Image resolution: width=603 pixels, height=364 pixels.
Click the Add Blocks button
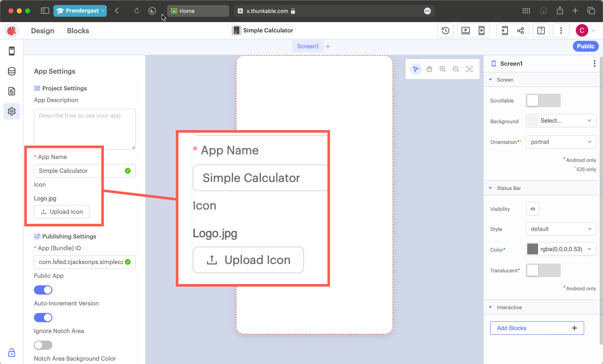pyautogui.click(x=537, y=328)
